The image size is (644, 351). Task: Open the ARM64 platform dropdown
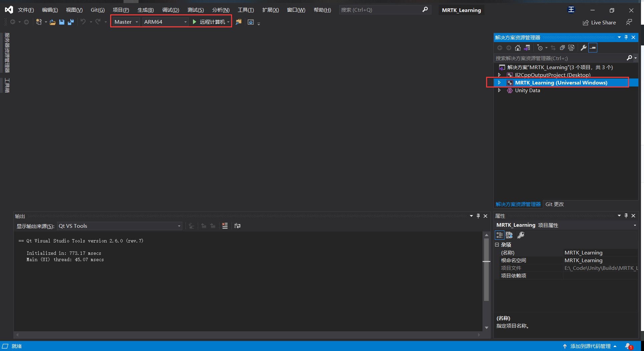point(165,22)
